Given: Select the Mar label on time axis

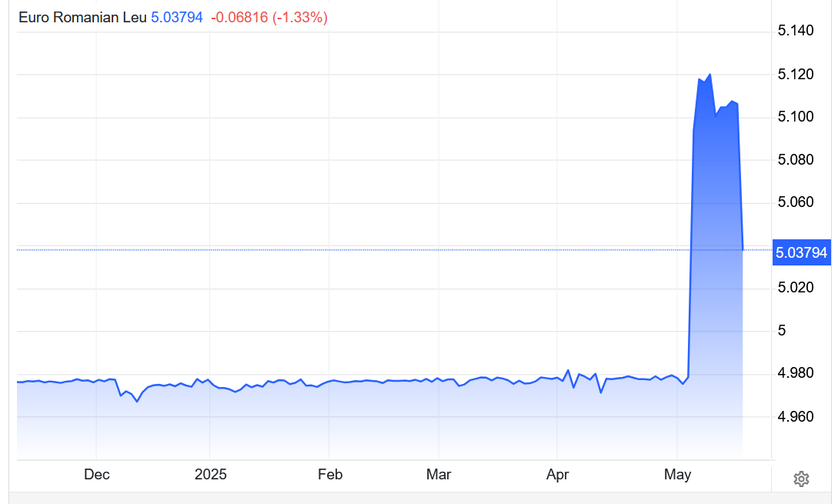Looking at the screenshot, I should [439, 475].
